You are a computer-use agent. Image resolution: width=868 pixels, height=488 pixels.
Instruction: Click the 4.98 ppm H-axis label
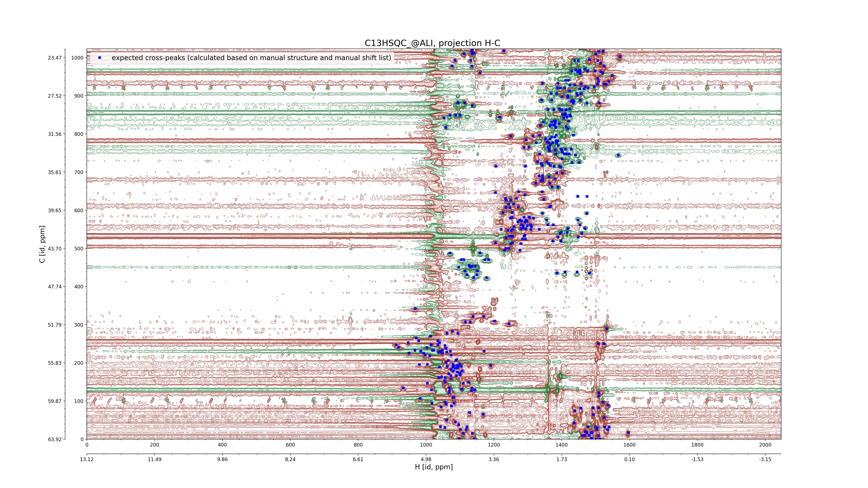pyautogui.click(x=426, y=459)
